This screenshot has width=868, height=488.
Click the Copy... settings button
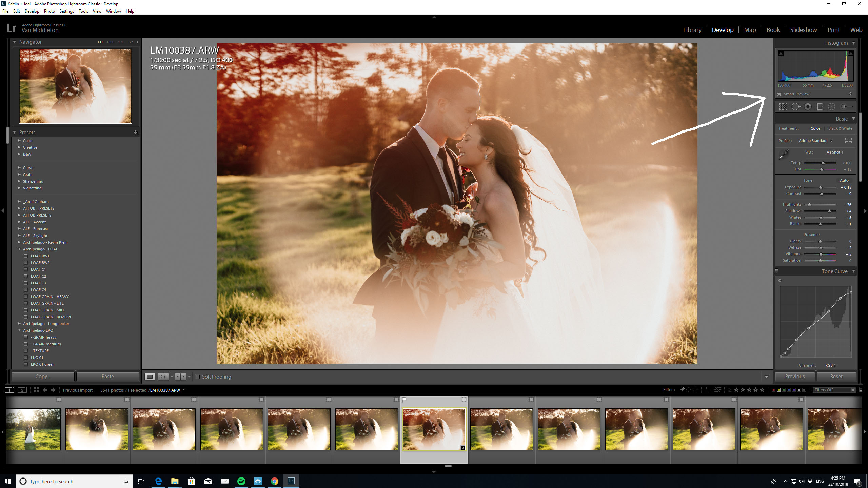coord(43,377)
